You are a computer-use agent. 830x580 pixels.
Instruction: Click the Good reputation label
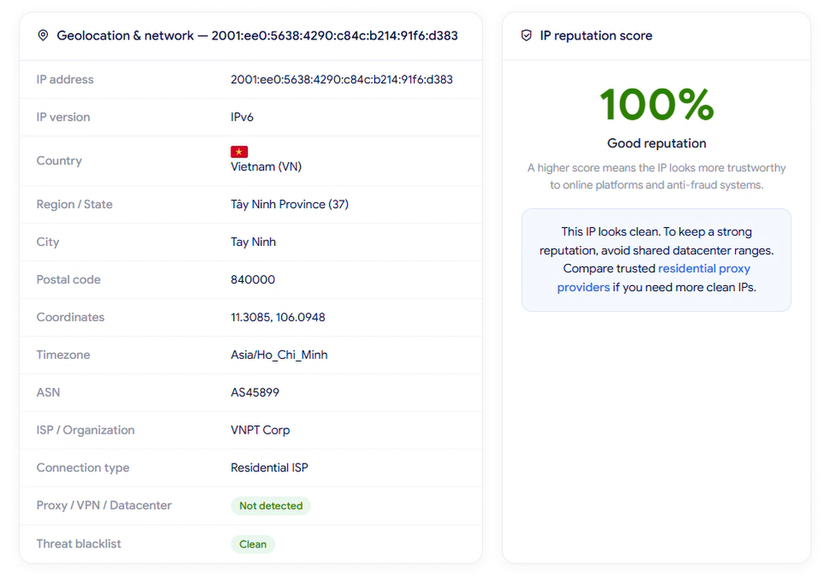656,143
